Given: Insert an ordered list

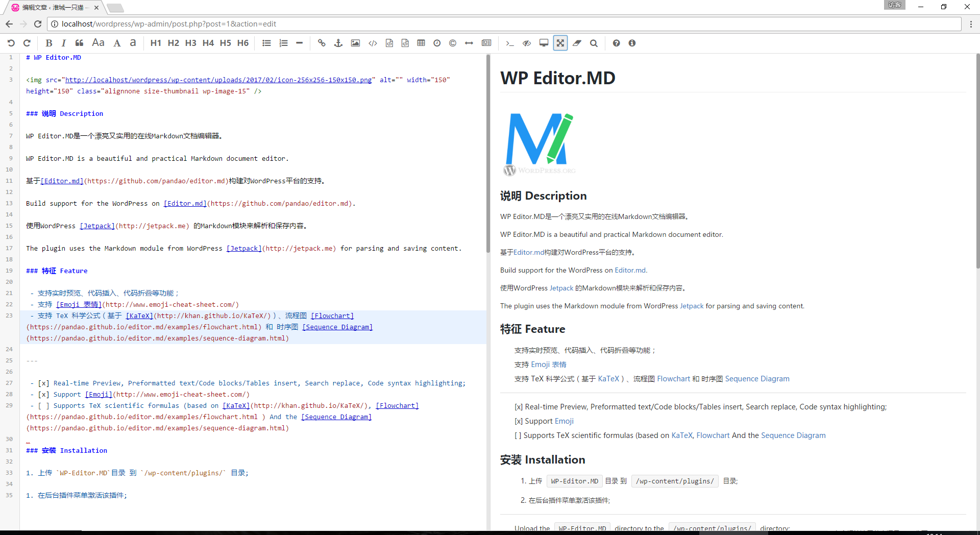Looking at the screenshot, I should click(284, 43).
